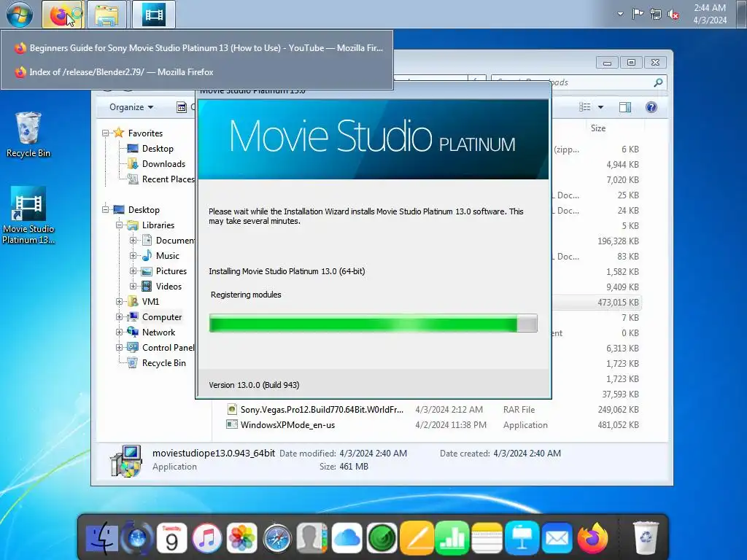Click the network tray icon
This screenshot has height=560, width=747.
(x=656, y=15)
